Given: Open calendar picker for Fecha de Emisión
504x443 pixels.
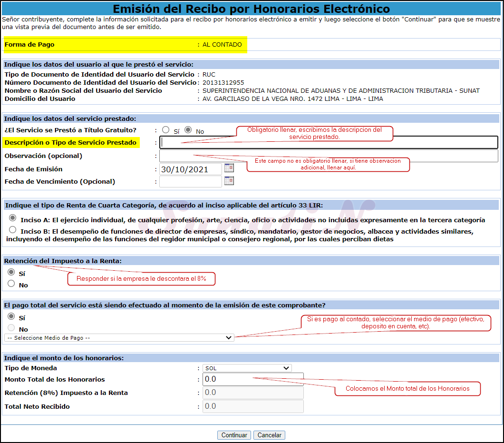Looking at the screenshot, I should tap(229, 168).
